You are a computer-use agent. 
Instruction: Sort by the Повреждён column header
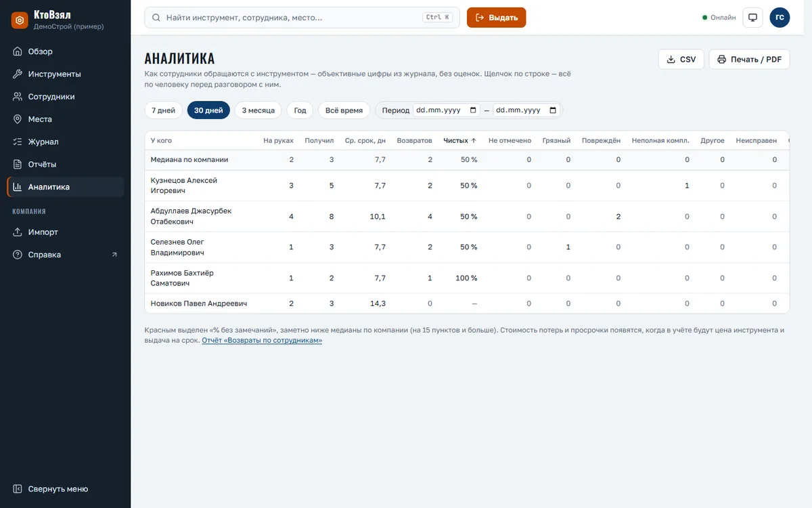point(601,141)
